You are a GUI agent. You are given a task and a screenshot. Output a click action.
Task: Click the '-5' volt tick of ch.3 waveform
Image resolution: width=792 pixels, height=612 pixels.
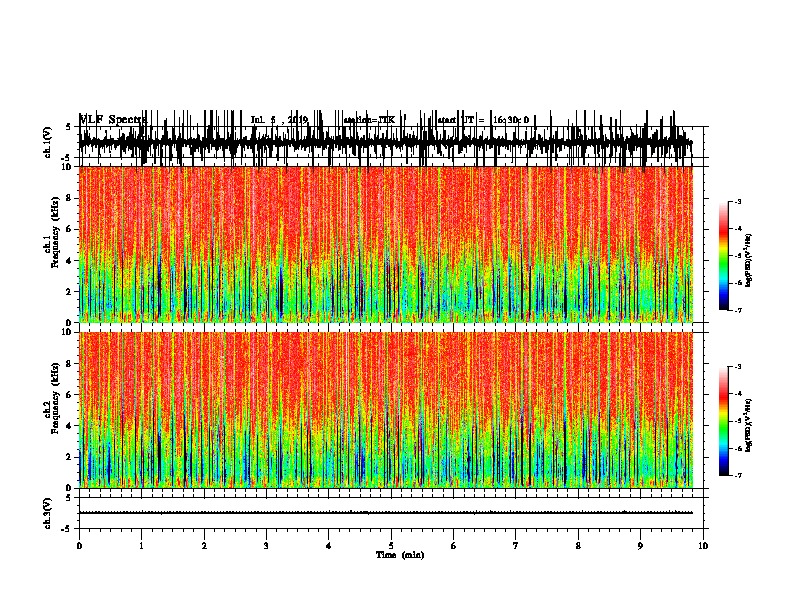click(x=66, y=529)
